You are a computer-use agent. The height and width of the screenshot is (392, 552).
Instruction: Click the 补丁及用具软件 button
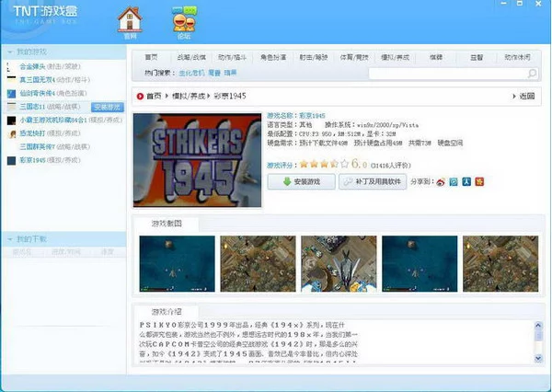373,181
